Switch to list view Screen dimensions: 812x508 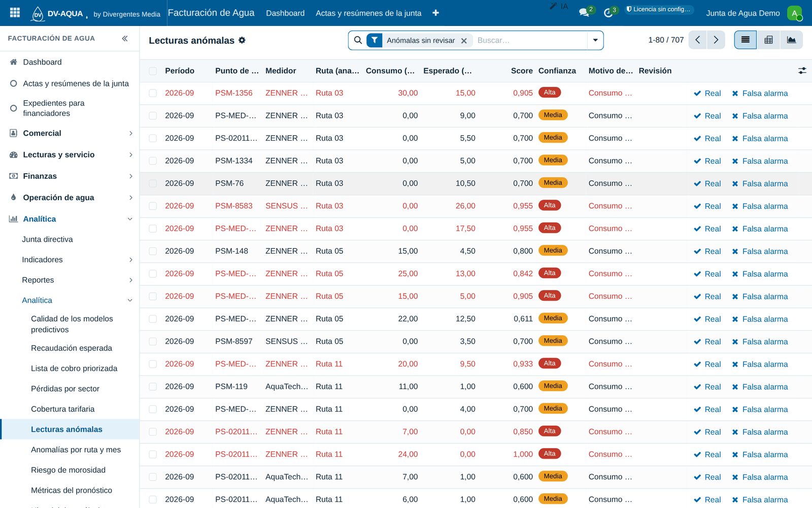pos(746,40)
